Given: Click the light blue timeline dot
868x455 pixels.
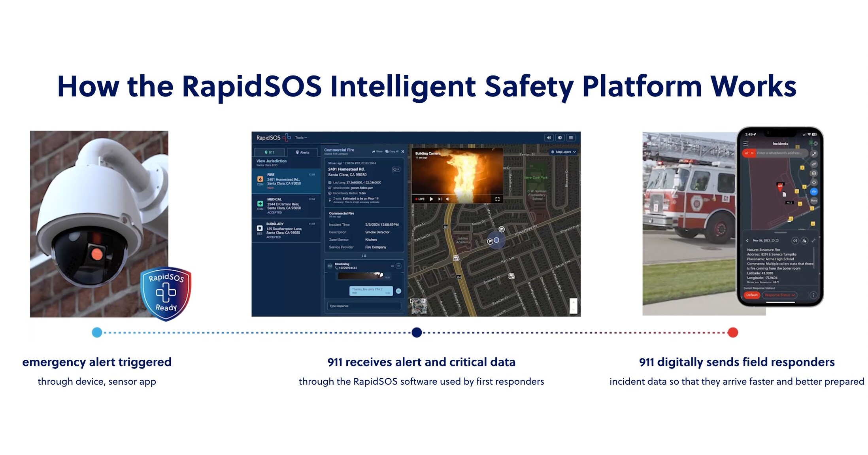Looking at the screenshot, I should tap(97, 332).
